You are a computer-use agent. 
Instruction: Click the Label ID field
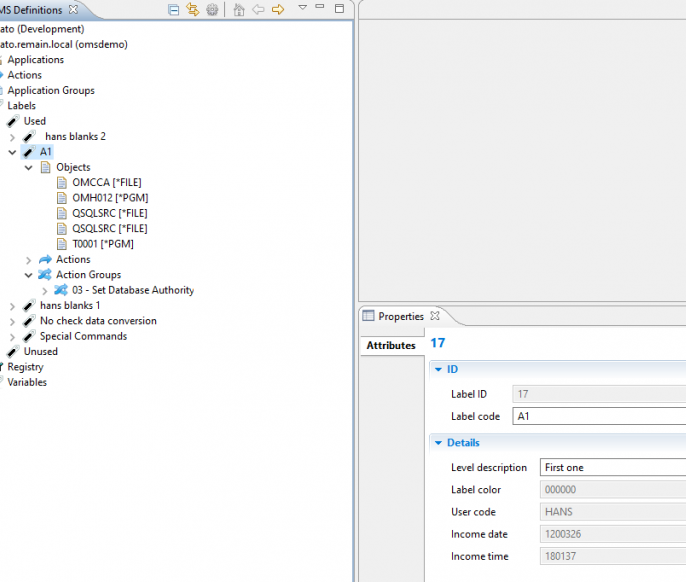(x=599, y=394)
